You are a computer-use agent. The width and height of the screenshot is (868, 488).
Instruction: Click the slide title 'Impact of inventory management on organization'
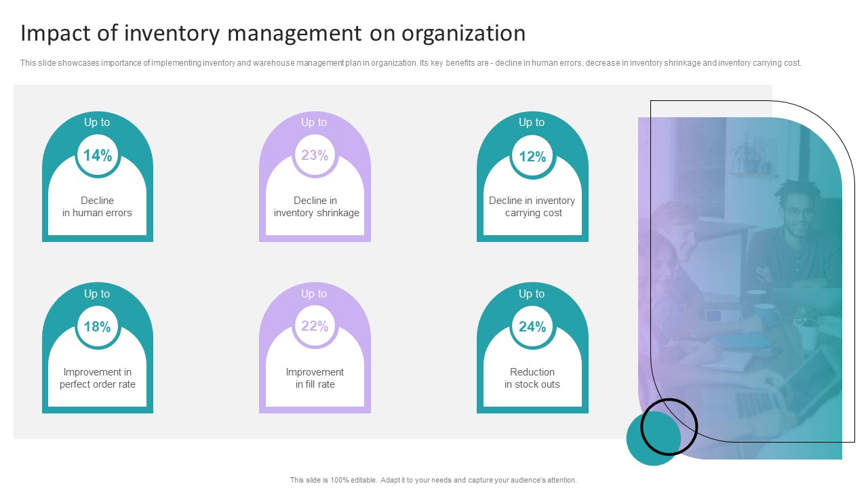tap(273, 33)
